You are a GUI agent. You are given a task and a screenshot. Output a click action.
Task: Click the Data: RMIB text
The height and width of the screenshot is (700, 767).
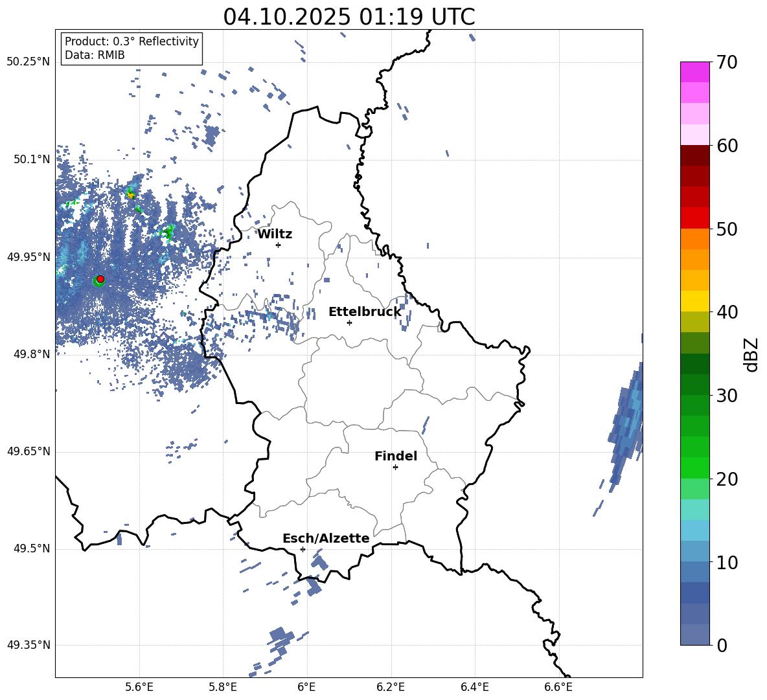coord(95,55)
